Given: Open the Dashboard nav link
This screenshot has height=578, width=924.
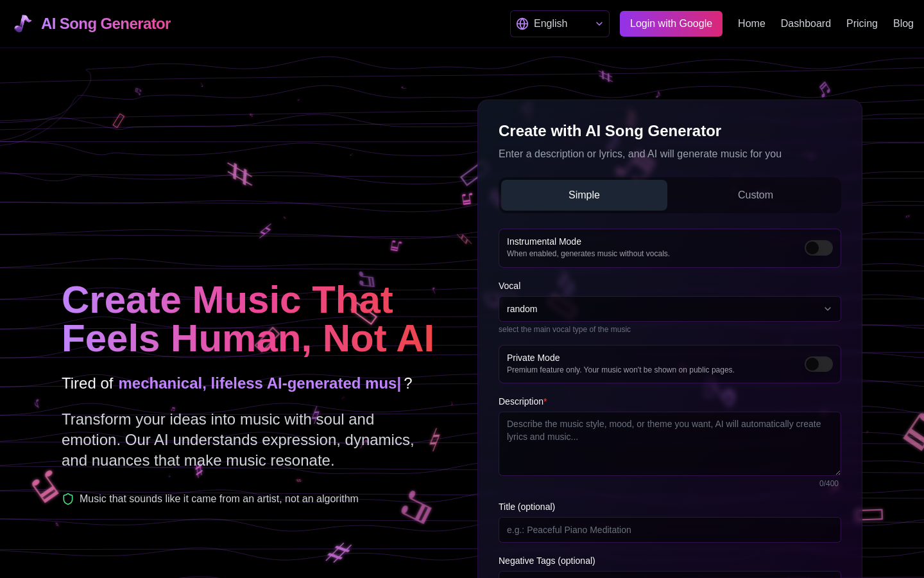Looking at the screenshot, I should 806,24.
